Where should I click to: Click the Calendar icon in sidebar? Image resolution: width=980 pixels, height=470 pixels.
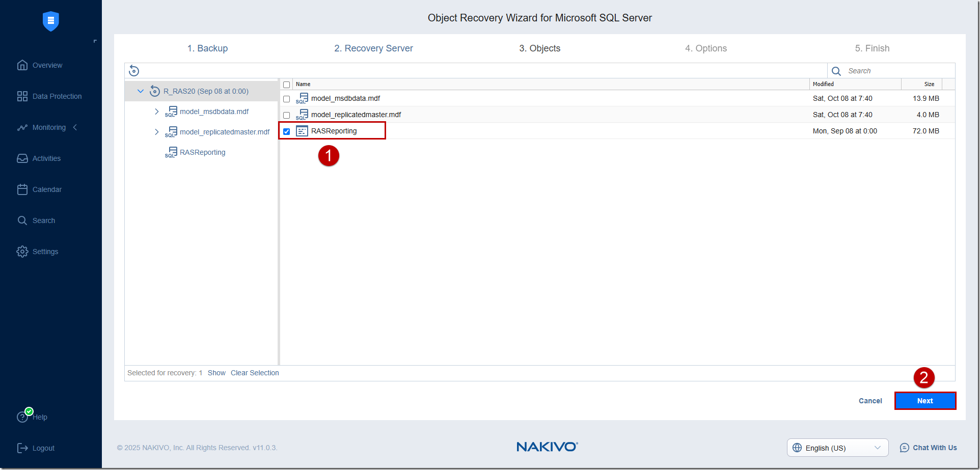(x=22, y=189)
